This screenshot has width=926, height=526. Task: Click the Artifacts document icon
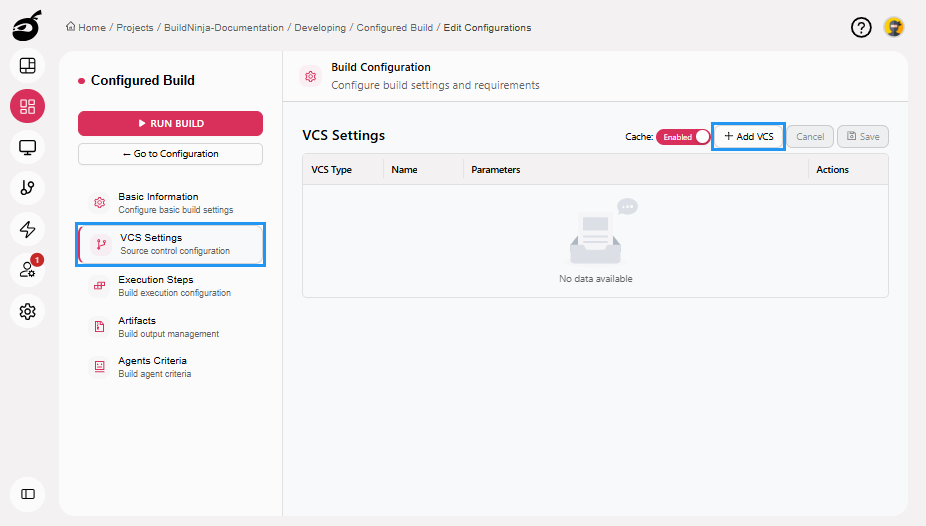(99, 326)
